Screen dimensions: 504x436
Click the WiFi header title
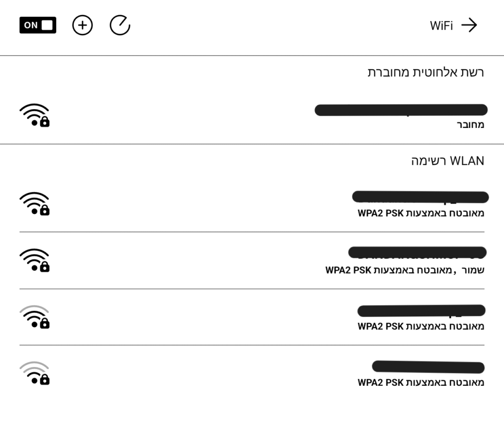click(441, 26)
